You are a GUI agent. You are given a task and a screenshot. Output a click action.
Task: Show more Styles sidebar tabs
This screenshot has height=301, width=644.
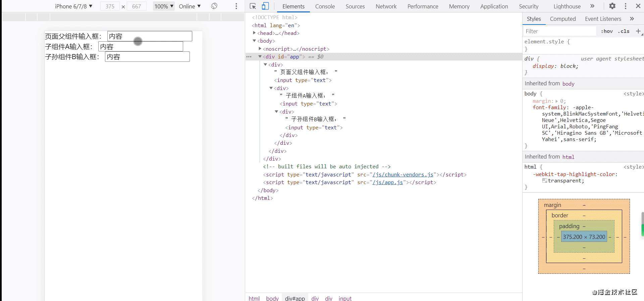click(632, 19)
